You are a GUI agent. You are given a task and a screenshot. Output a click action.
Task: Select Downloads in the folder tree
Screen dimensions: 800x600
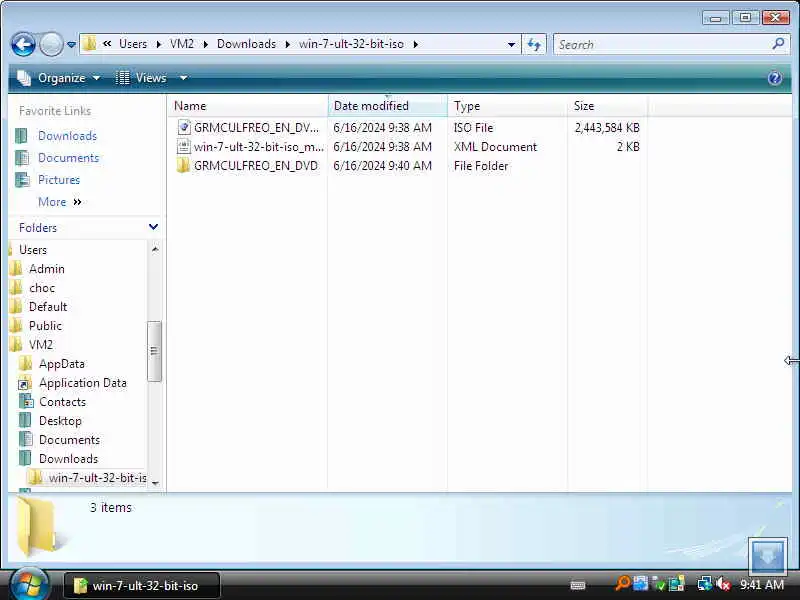68,459
